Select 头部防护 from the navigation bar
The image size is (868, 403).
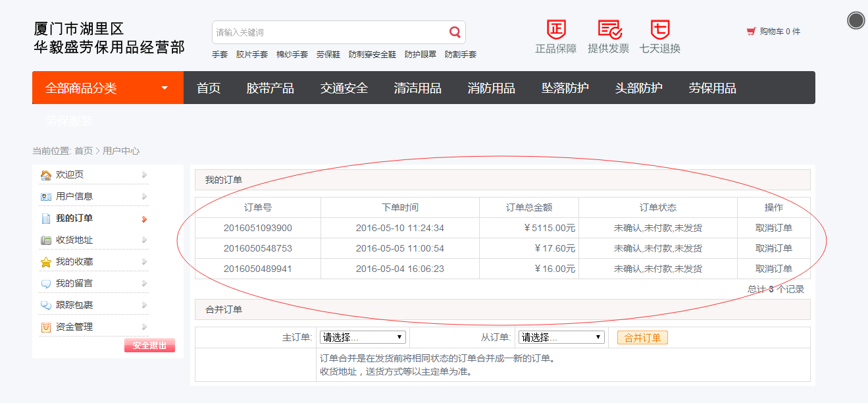pos(638,88)
